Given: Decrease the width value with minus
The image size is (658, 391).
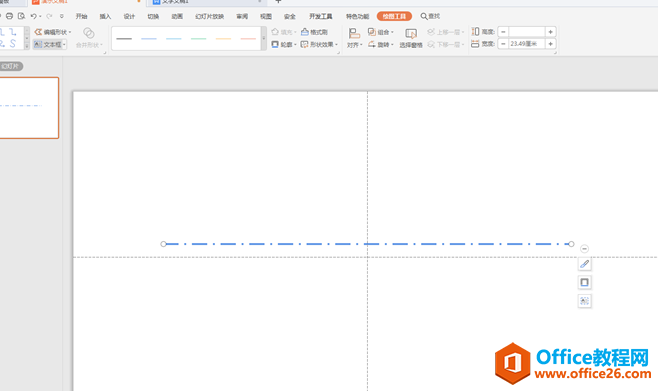Looking at the screenshot, I should (503, 44).
